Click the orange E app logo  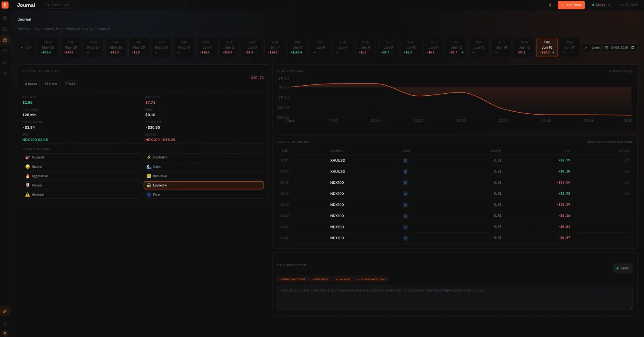coord(5,5)
